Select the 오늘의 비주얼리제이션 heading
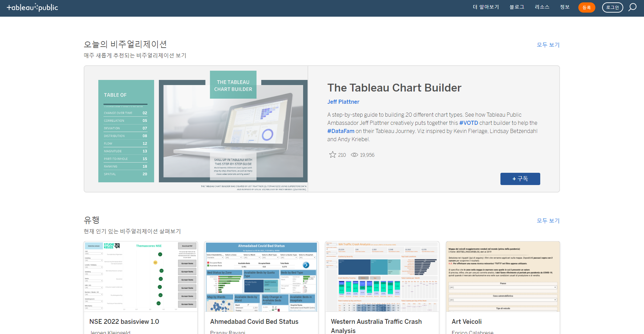Image resolution: width=644 pixels, height=334 pixels. tap(125, 44)
